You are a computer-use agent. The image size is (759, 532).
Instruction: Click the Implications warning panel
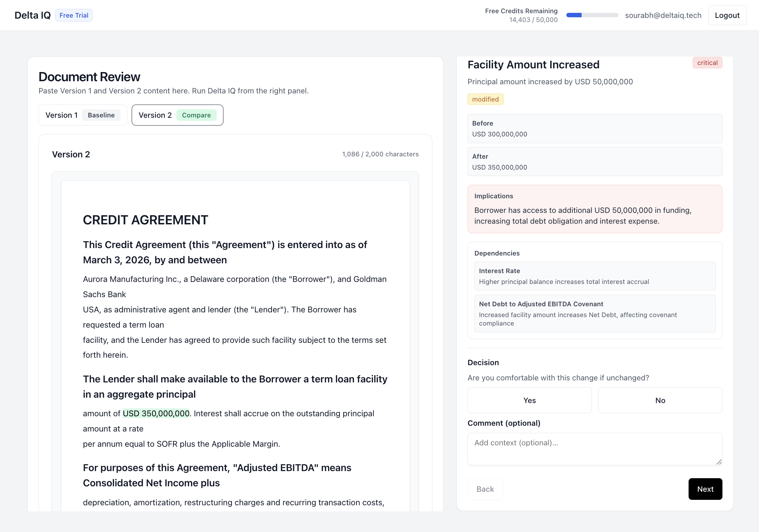pos(594,209)
